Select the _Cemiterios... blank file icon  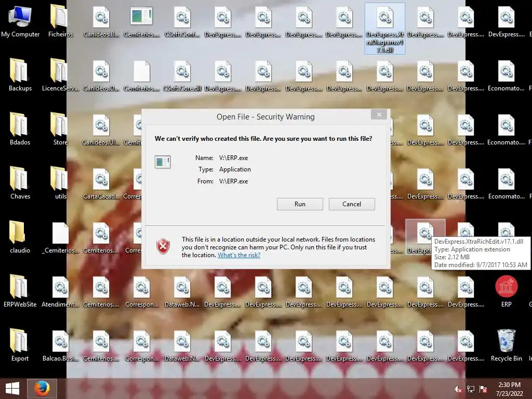60,237
